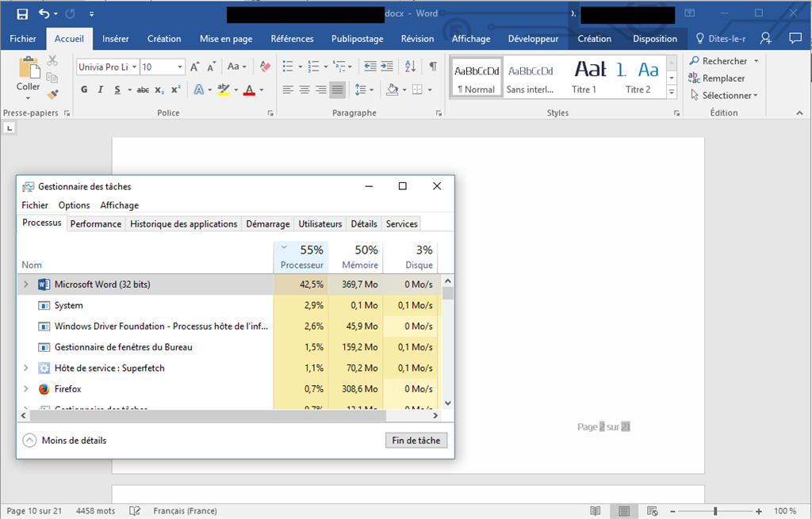Copy the selection with the copy icon
This screenshot has width=812, height=519.
tap(52, 78)
